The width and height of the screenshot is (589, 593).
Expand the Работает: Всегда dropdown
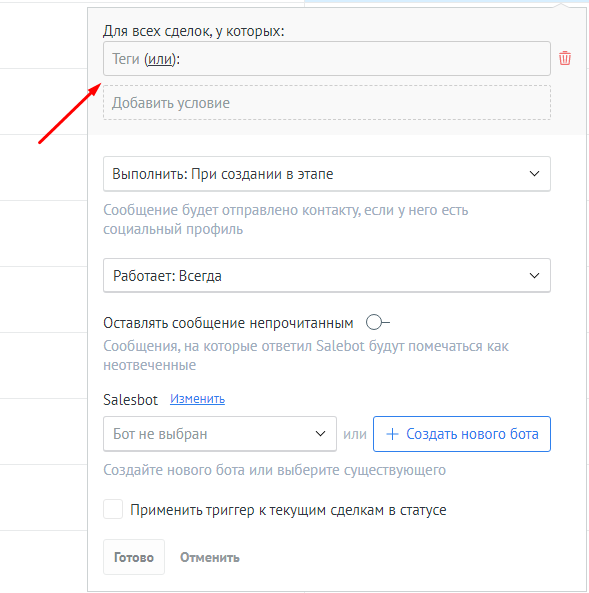(x=327, y=276)
